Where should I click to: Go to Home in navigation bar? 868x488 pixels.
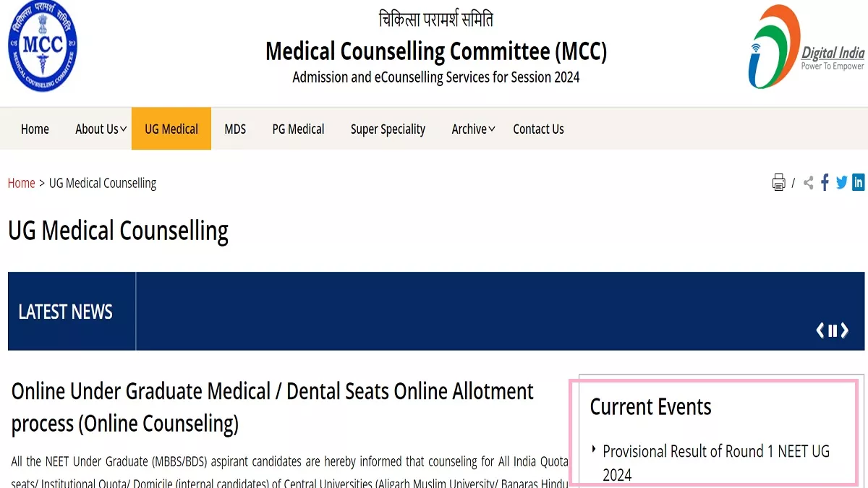pos(35,129)
